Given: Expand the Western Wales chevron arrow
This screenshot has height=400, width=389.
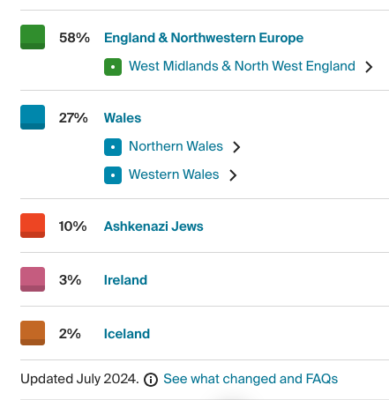Looking at the screenshot, I should [x=233, y=175].
